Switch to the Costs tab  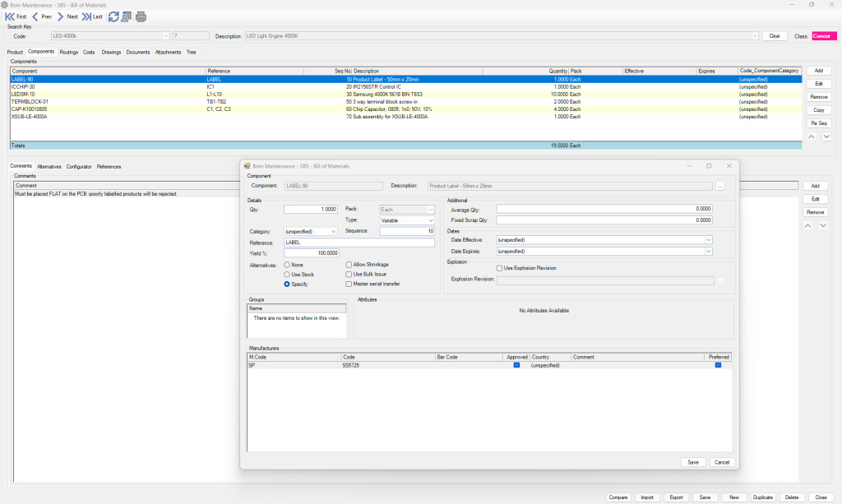(89, 52)
